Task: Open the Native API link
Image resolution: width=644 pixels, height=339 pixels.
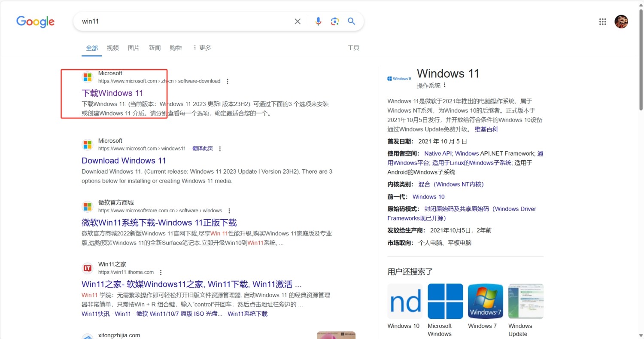Action: point(438,153)
